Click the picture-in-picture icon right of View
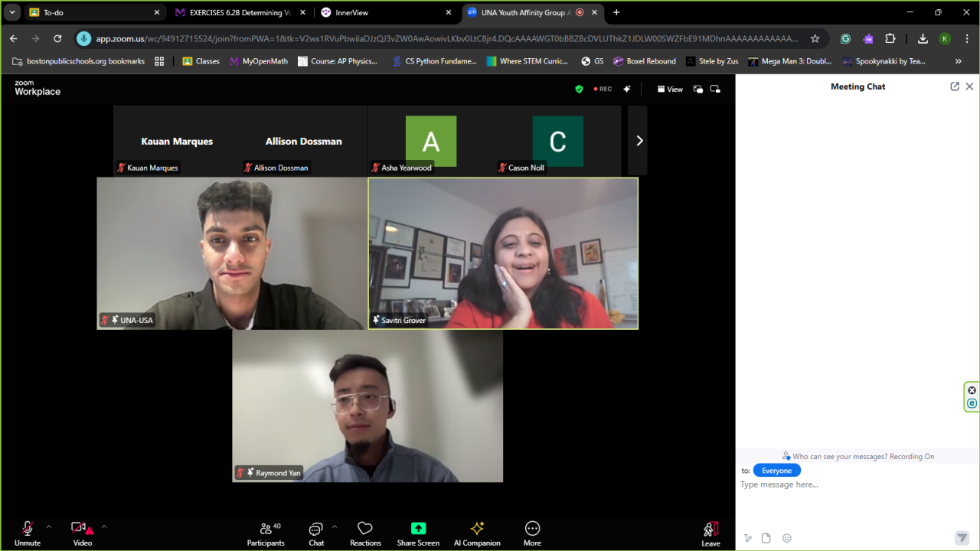Screen dimensions: 980x551 (698, 89)
